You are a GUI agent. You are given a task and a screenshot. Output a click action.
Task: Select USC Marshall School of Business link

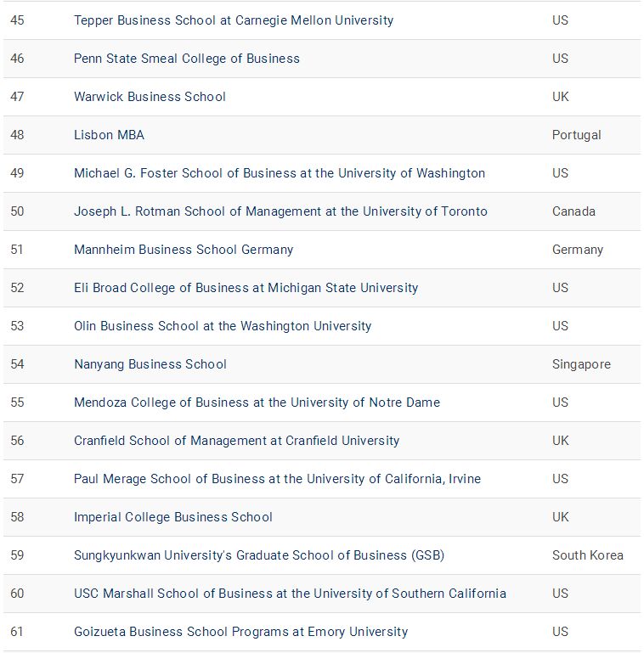click(x=290, y=594)
